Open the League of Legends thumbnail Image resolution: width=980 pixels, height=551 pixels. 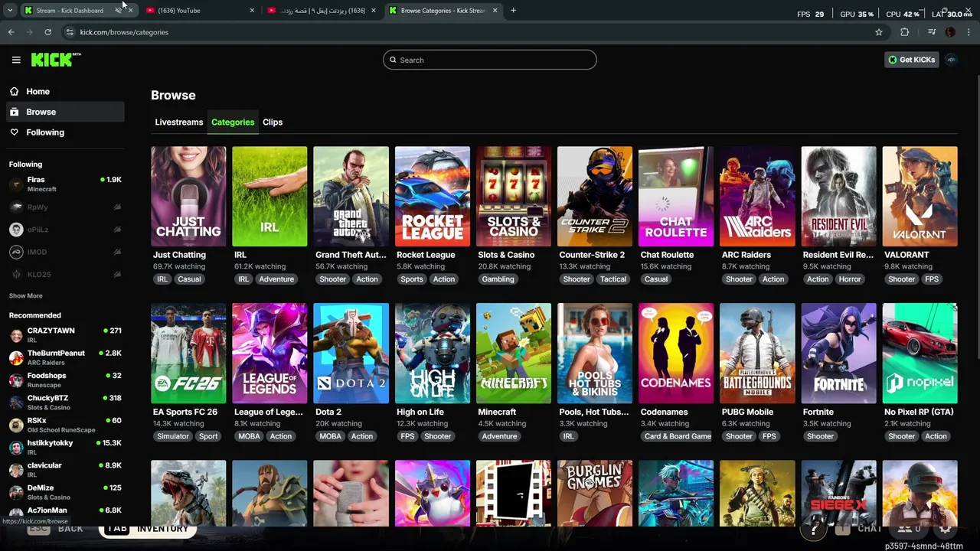click(269, 354)
